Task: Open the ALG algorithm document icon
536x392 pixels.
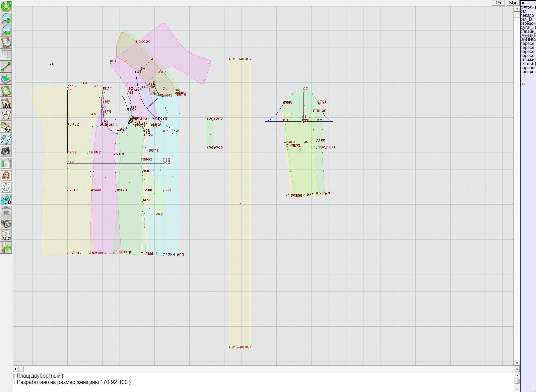Action: click(x=6, y=236)
